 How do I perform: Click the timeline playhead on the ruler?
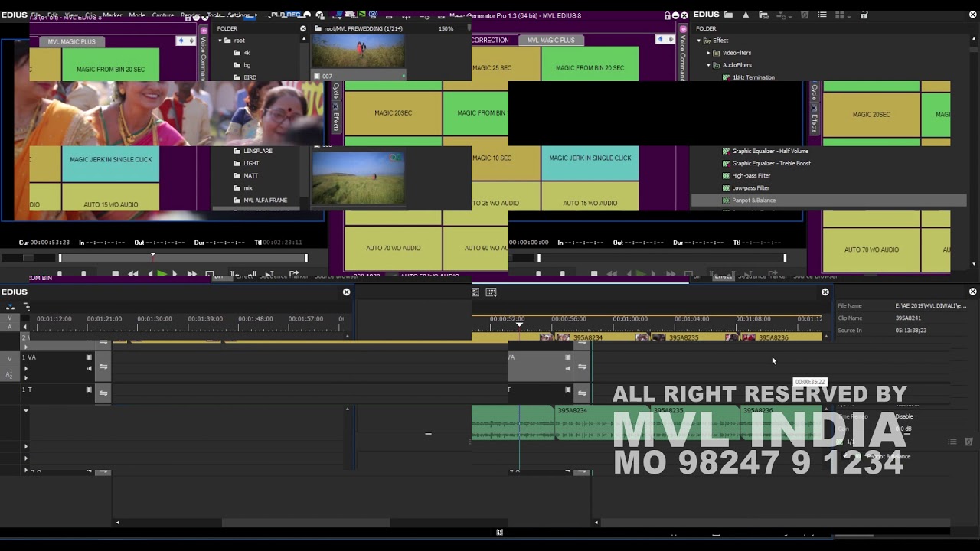(519, 324)
